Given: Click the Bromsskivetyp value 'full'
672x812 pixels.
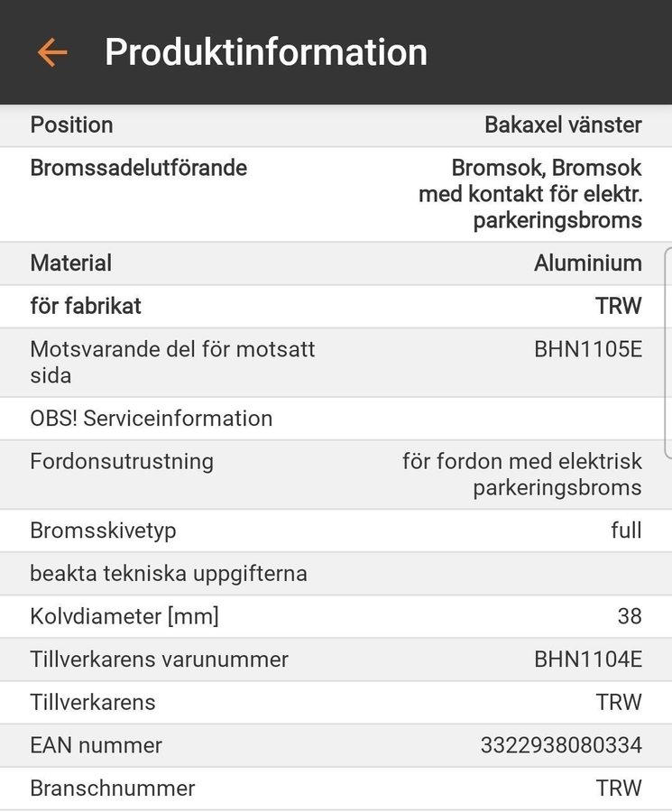Looking at the screenshot, I should pos(626,531).
